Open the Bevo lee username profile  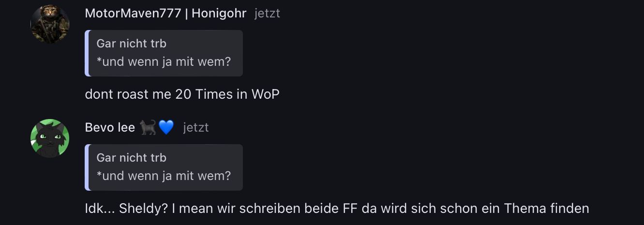tap(110, 127)
